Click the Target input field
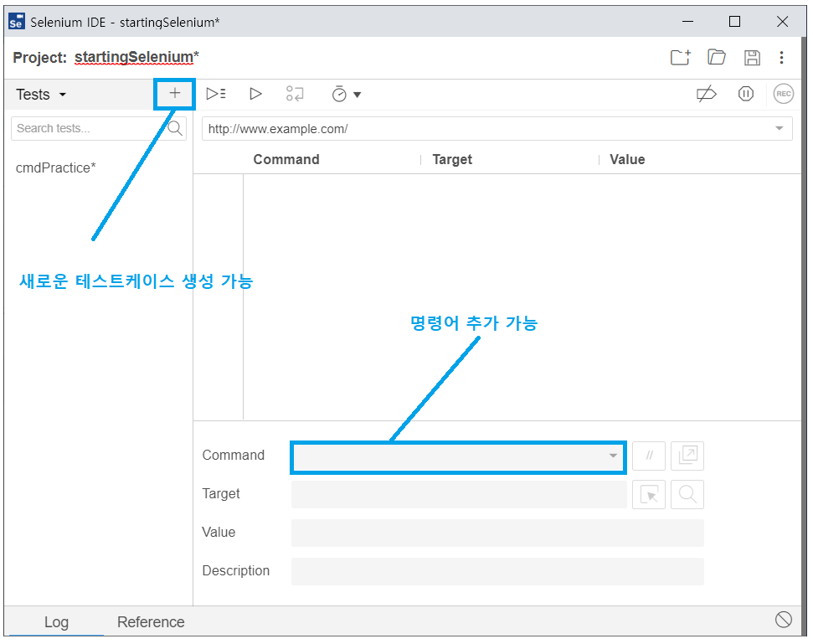Image resolution: width=813 pixels, height=644 pixels. 459,495
